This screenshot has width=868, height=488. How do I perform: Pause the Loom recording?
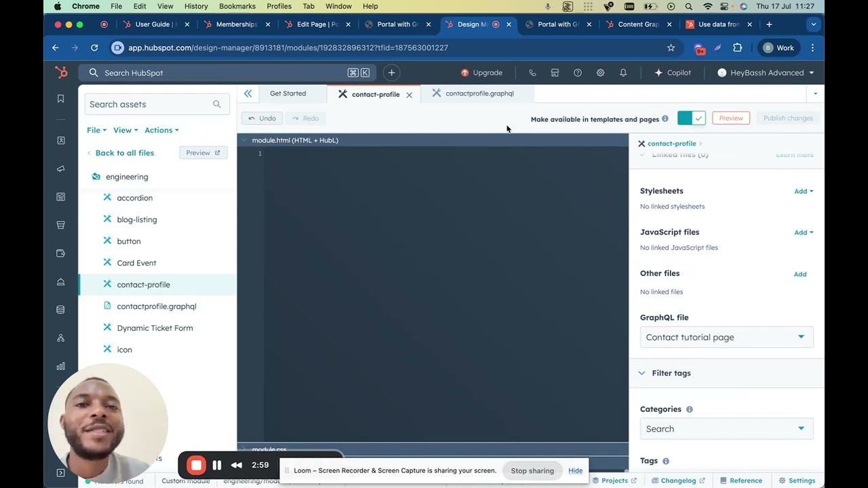pyautogui.click(x=217, y=465)
